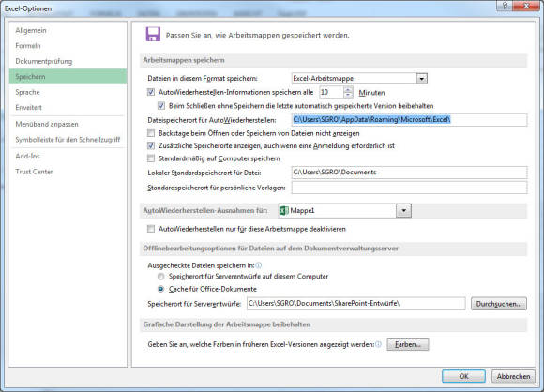The width and height of the screenshot is (544, 392).
Task: Open the Erweitert options category
Action: [x=28, y=107]
